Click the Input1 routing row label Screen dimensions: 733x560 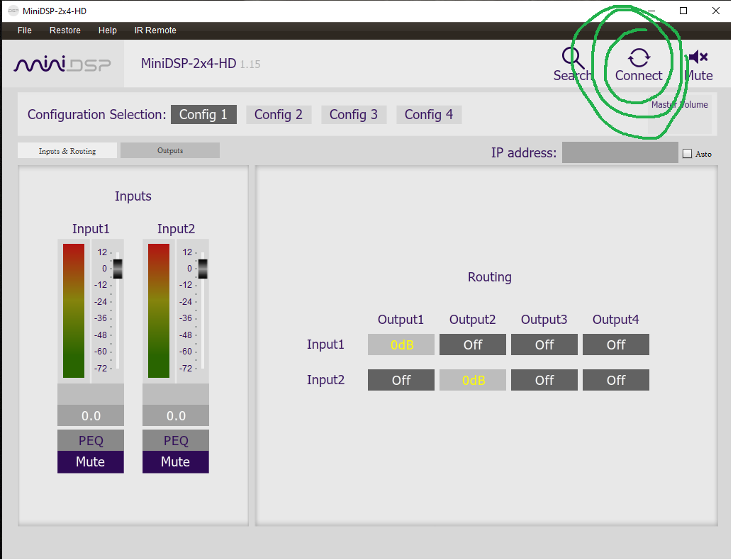pos(325,345)
